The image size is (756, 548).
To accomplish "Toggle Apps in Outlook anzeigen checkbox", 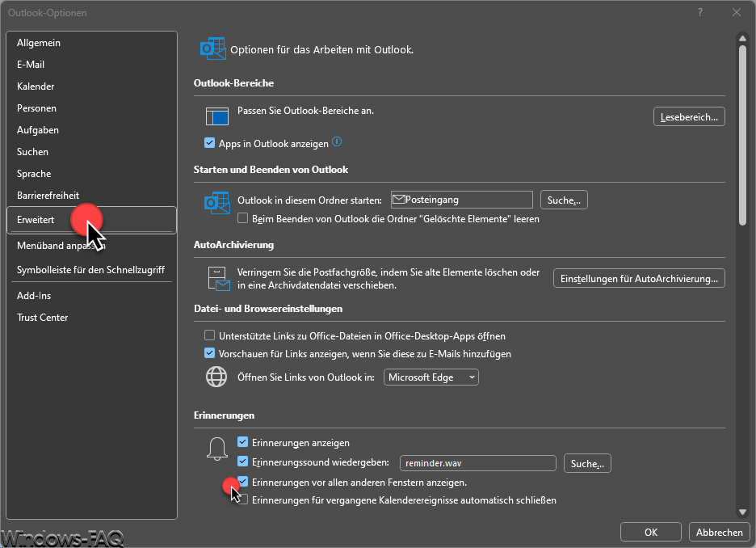I will point(209,143).
